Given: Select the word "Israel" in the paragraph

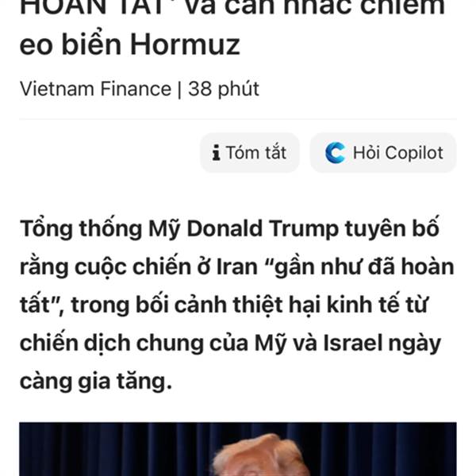Looking at the screenshot, I should 353,344.
